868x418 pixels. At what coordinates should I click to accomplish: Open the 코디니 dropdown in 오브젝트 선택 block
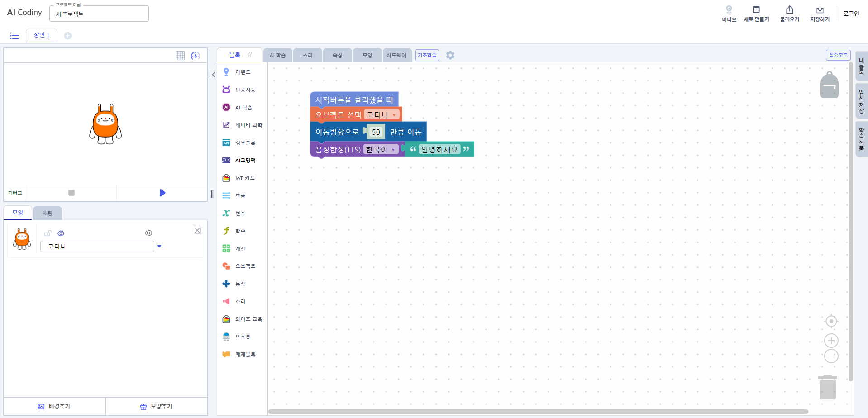coord(382,115)
